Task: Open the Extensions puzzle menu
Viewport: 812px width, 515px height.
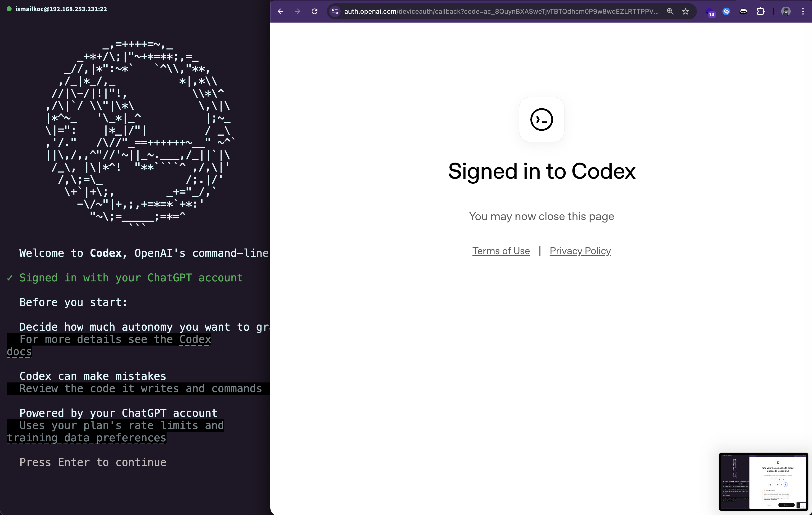Action: click(760, 11)
